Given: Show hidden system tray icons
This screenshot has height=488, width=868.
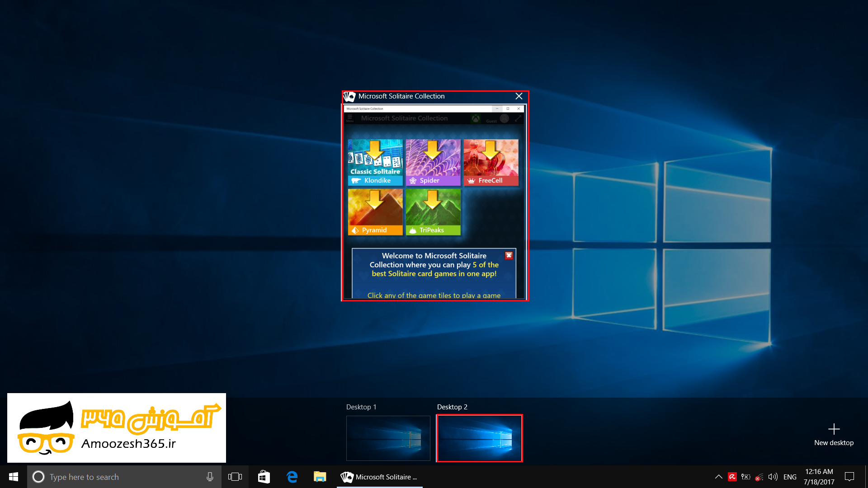Looking at the screenshot, I should [x=718, y=477].
